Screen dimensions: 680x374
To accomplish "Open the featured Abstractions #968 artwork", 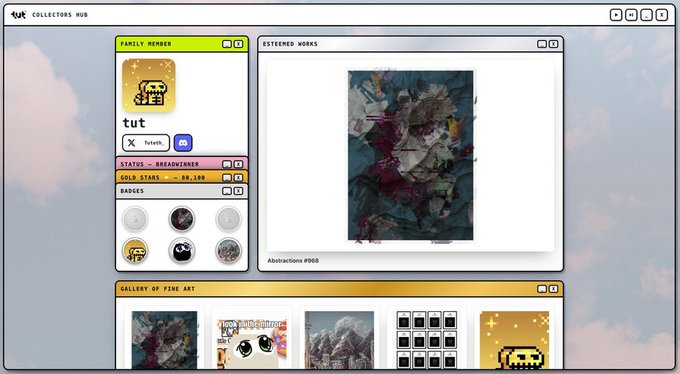I will pyautogui.click(x=411, y=155).
